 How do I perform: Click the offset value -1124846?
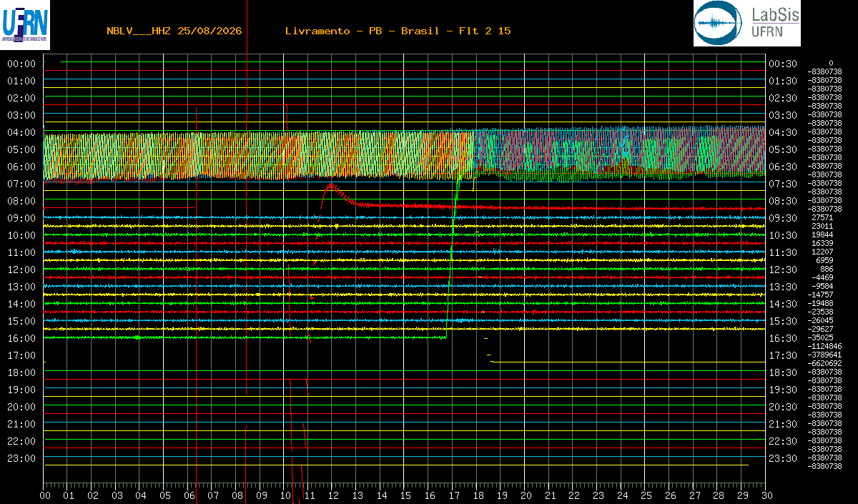pos(824,346)
